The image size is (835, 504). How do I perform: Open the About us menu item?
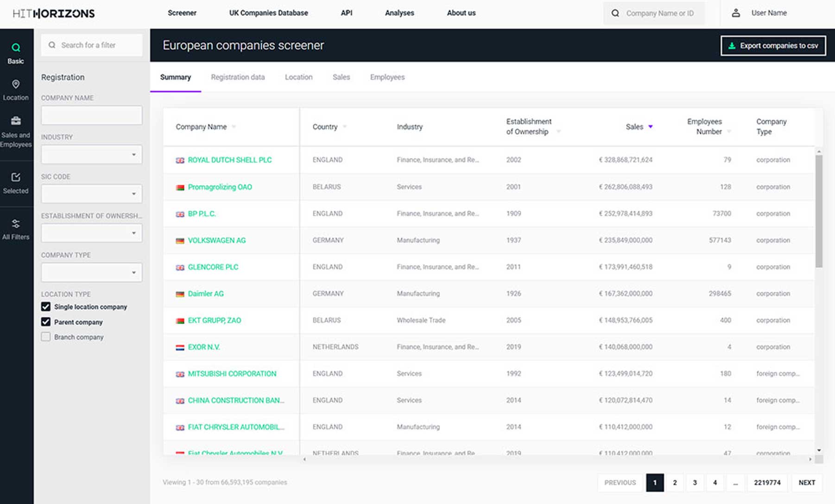(x=461, y=13)
